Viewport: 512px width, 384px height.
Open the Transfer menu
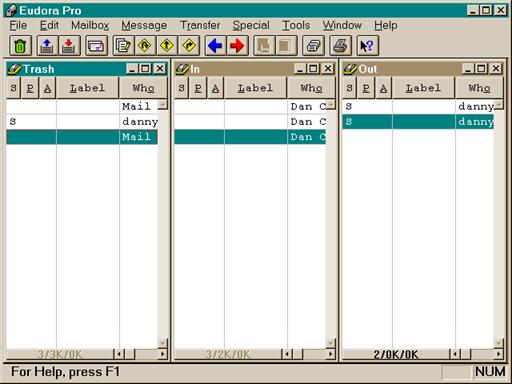[200, 25]
